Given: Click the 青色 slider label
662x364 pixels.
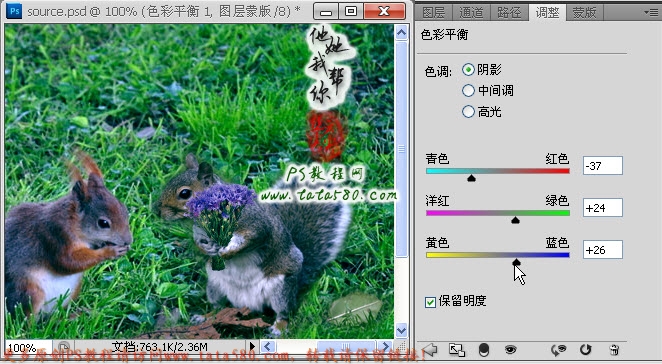Looking at the screenshot, I should point(437,159).
